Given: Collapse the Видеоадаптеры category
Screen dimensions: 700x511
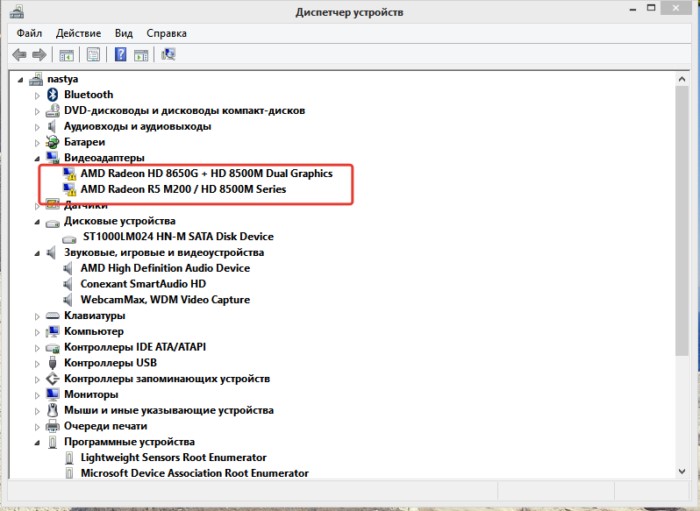Looking at the screenshot, I should [39, 158].
